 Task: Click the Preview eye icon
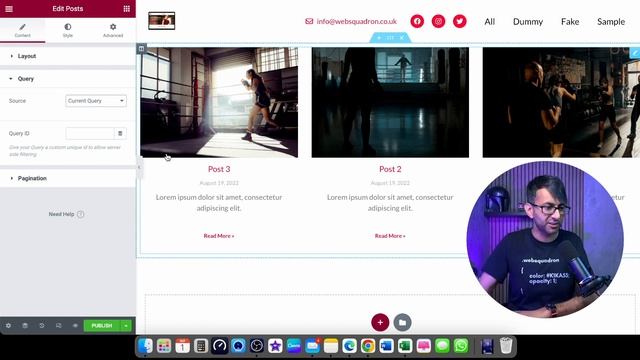(75, 326)
